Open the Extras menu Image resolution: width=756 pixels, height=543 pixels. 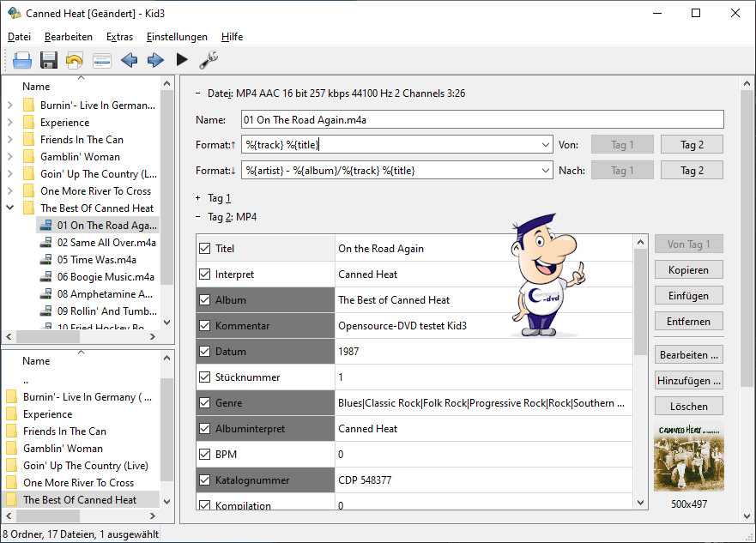[x=119, y=37]
